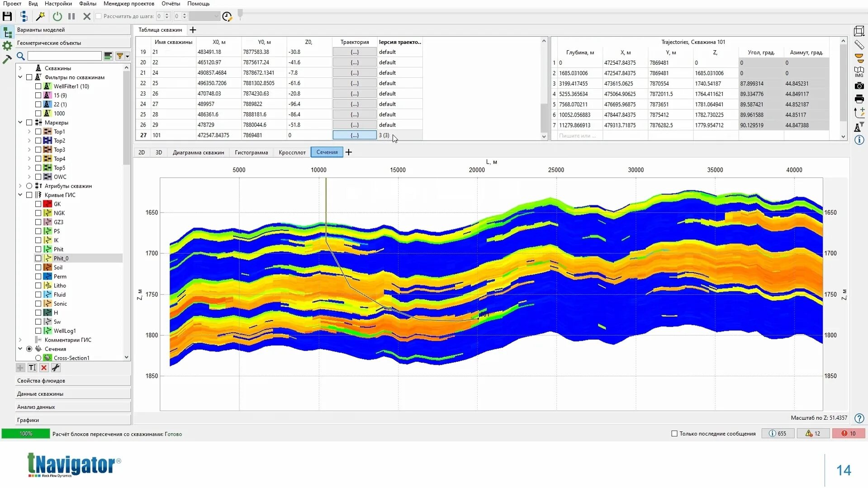Open object settings wrench icon
Image resolution: width=868 pixels, height=488 pixels.
[56, 368]
